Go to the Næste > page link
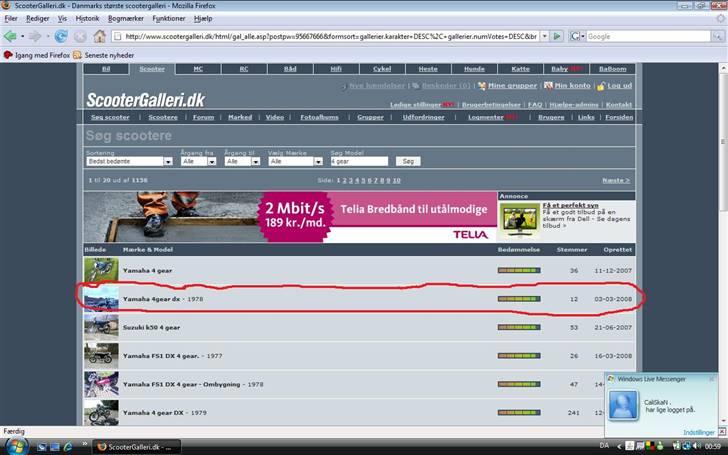Screen dimensions: 728x455 pos(615,181)
